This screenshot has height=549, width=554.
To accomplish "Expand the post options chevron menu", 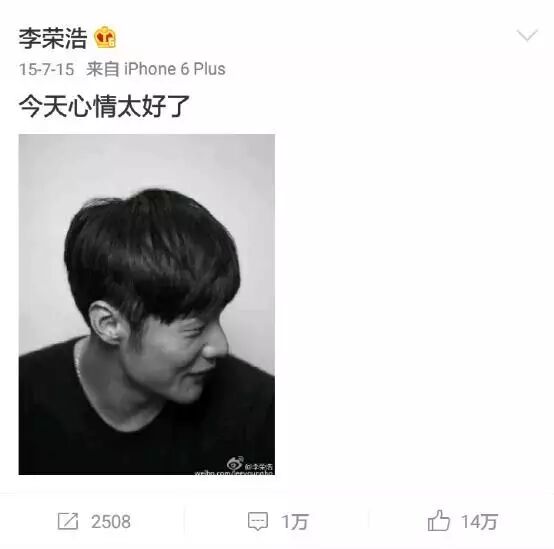I will click(527, 35).
